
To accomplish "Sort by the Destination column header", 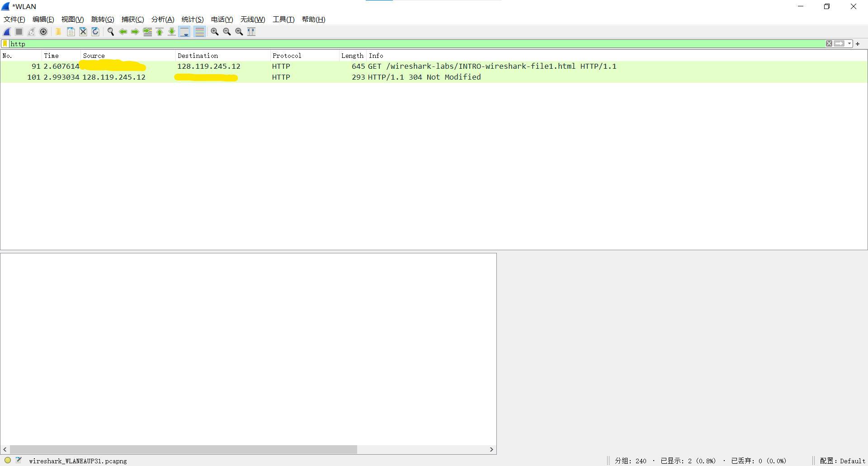I will coord(223,56).
